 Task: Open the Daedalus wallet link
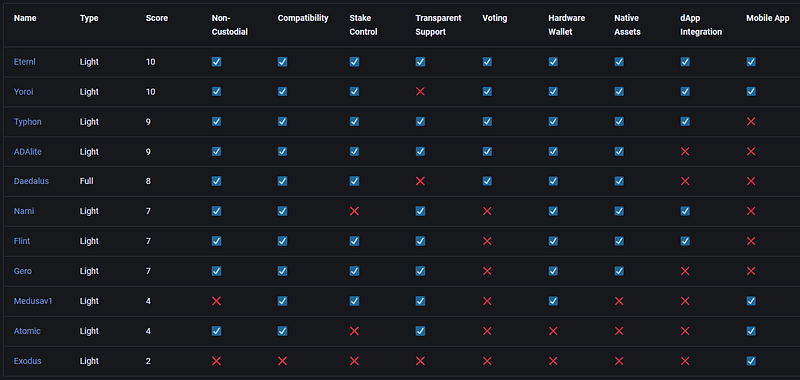31,181
